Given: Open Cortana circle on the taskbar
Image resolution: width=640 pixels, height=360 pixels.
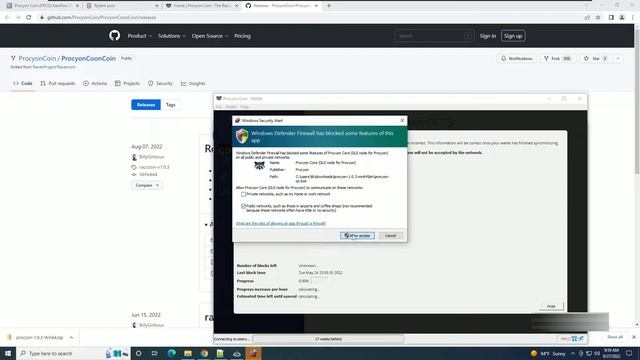Looking at the screenshot, I should click(139, 353).
